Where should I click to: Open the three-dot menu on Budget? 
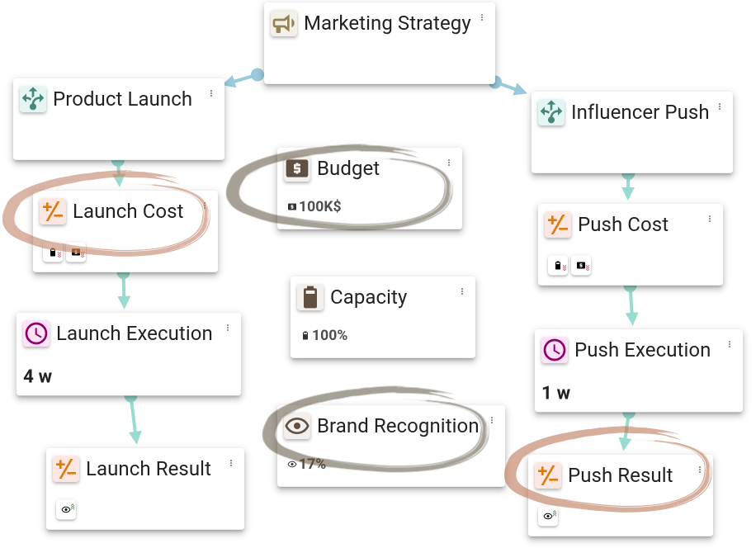pyautogui.click(x=449, y=163)
